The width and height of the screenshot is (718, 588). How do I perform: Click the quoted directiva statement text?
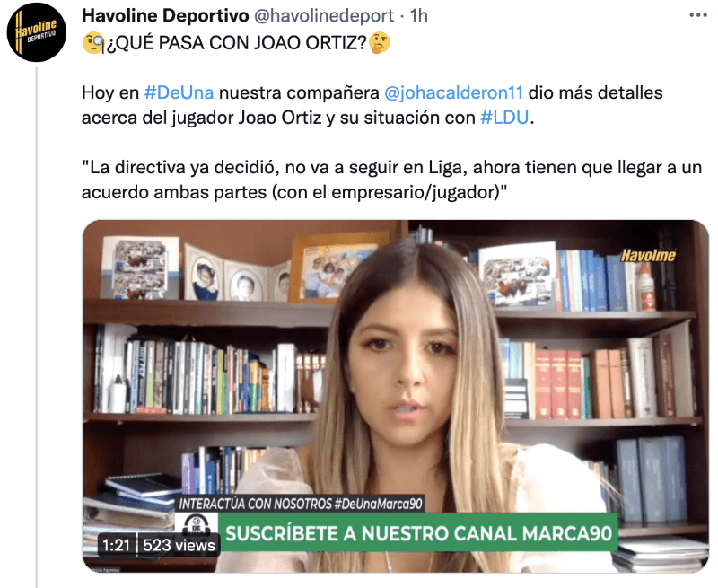point(391,180)
